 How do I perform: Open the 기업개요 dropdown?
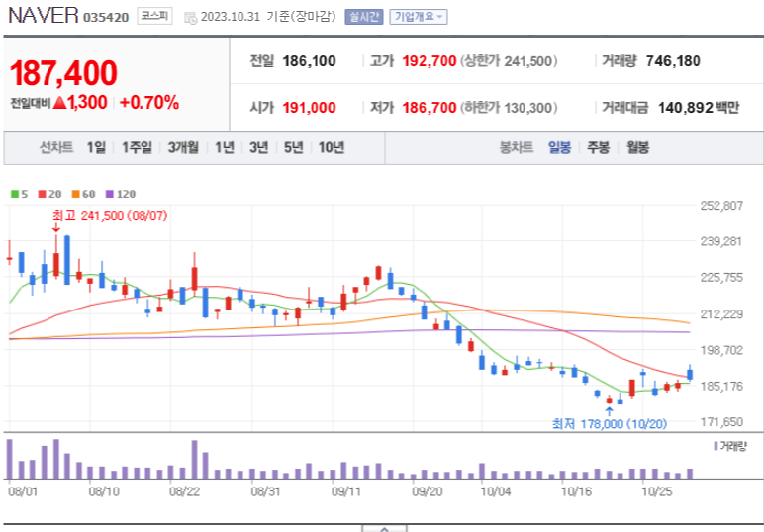tap(418, 17)
